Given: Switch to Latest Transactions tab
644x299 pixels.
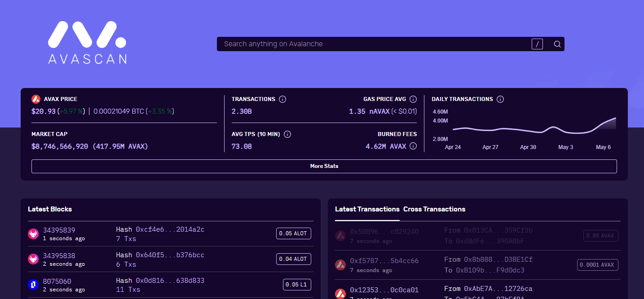Looking at the screenshot, I should (x=367, y=209).
